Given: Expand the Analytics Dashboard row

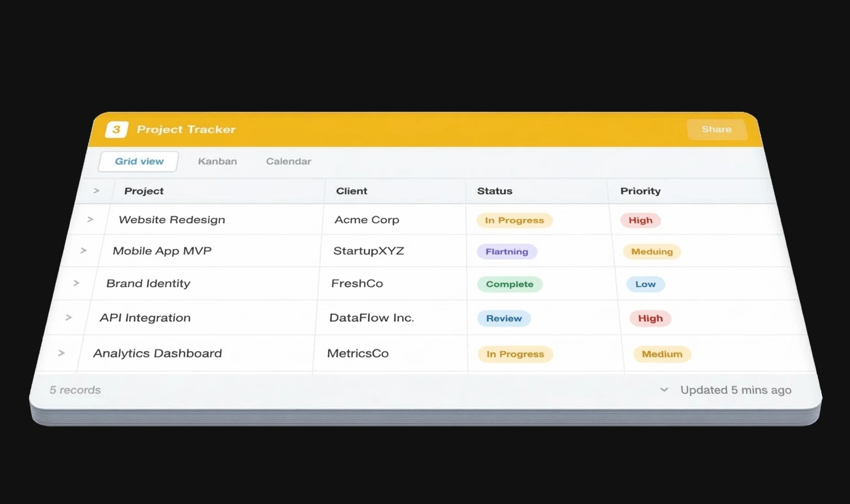Looking at the screenshot, I should click(61, 353).
